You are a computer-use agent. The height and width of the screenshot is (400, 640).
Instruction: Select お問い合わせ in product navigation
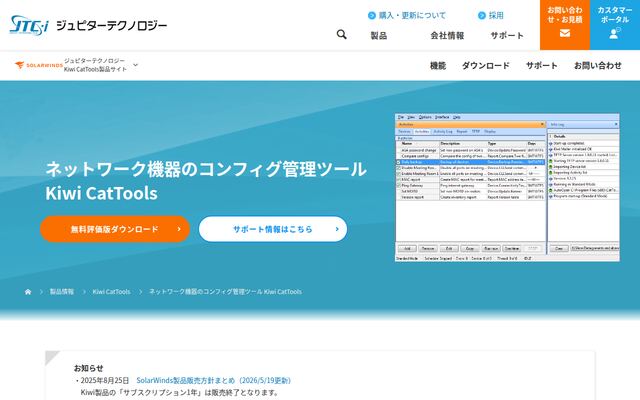pyautogui.click(x=598, y=65)
